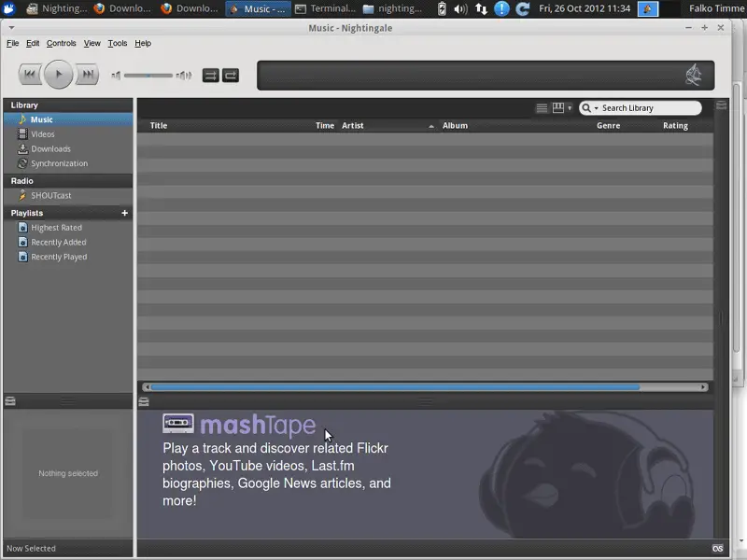Switch to the nightingale folder taskbar window

point(392,8)
